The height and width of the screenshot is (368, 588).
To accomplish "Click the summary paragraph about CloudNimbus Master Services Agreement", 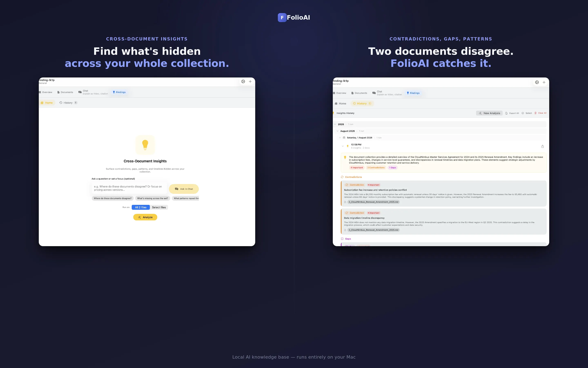I will [446, 160].
